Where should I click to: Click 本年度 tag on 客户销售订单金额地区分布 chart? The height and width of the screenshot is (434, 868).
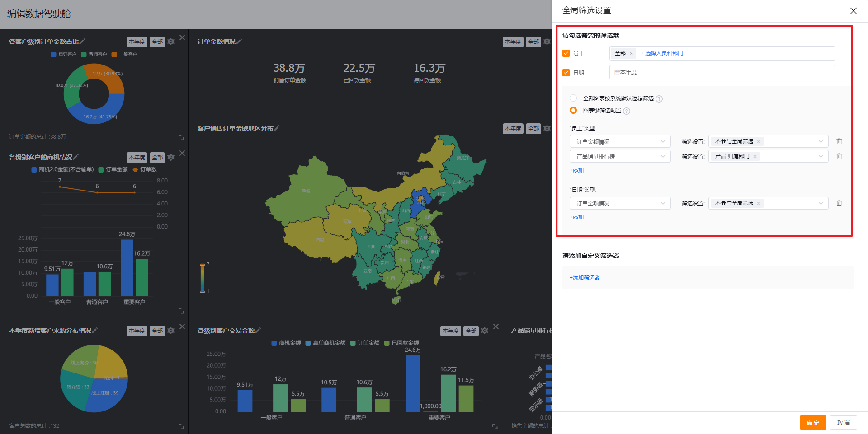tap(513, 129)
